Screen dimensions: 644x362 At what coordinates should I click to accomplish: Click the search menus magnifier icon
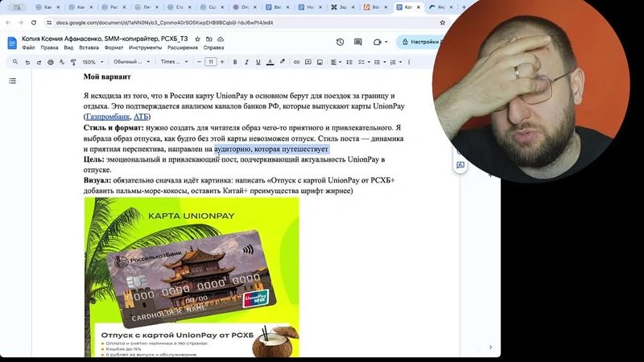[15, 62]
